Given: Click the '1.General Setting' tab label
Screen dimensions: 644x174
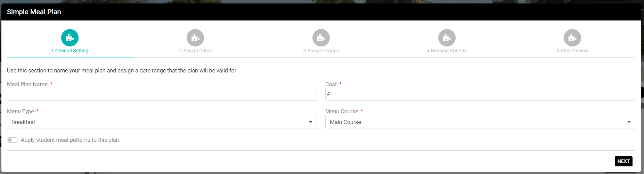Looking at the screenshot, I should (x=70, y=51).
